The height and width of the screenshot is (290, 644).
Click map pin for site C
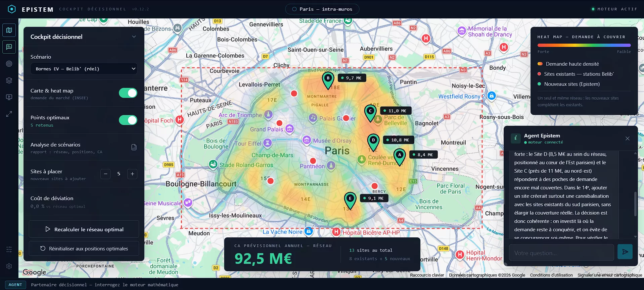click(370, 113)
